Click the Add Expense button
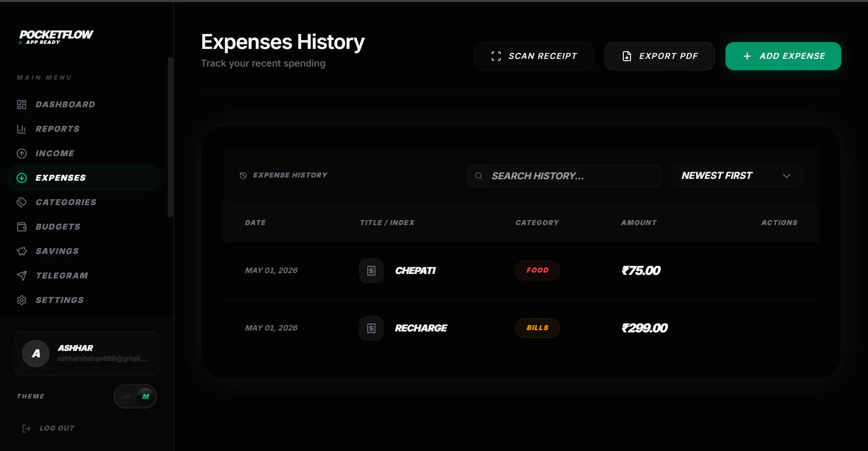The height and width of the screenshot is (451, 868). (783, 56)
